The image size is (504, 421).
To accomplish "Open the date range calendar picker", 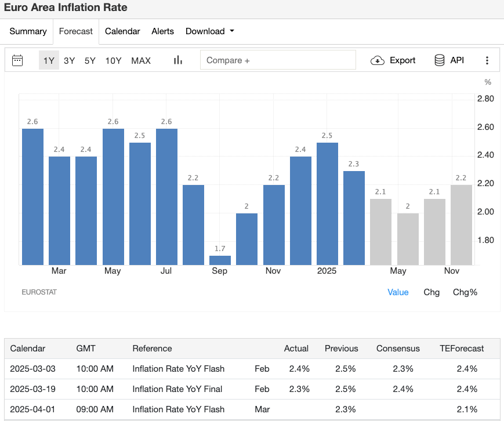I will (x=17, y=60).
